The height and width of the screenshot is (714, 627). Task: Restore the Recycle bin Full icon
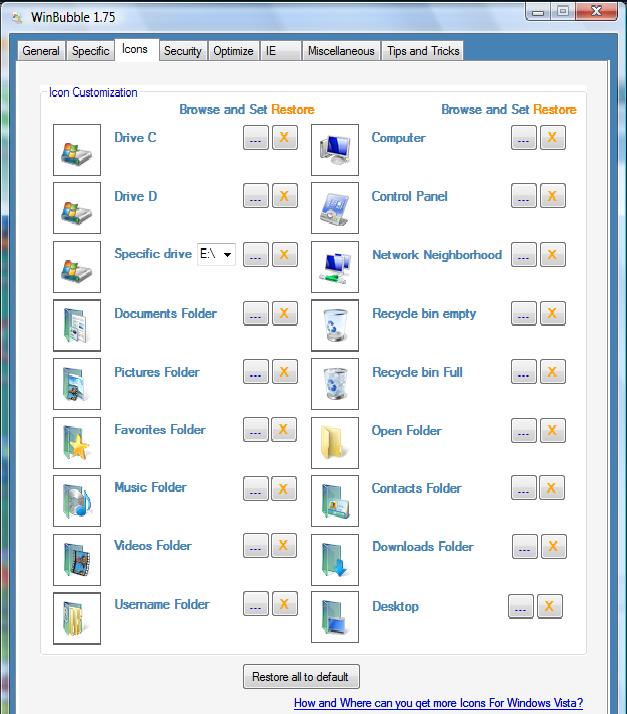coord(553,372)
